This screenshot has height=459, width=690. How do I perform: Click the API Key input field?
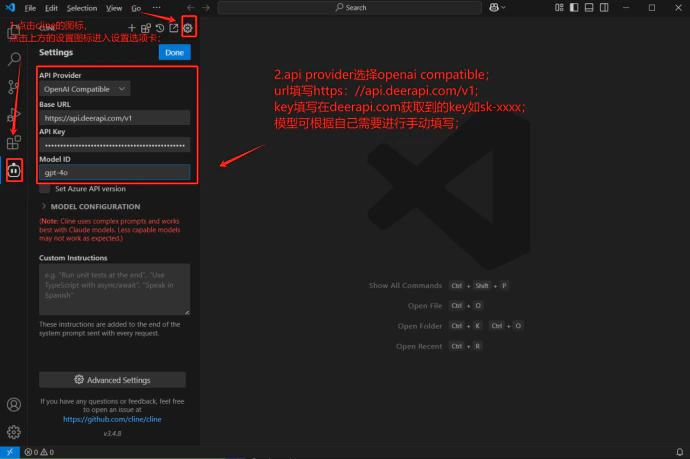(114, 145)
